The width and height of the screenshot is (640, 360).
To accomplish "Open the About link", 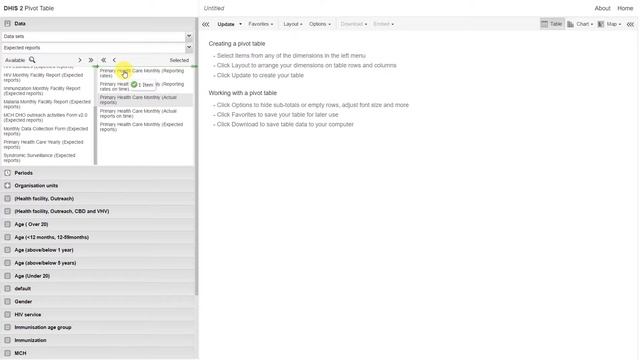I will (x=602, y=8).
